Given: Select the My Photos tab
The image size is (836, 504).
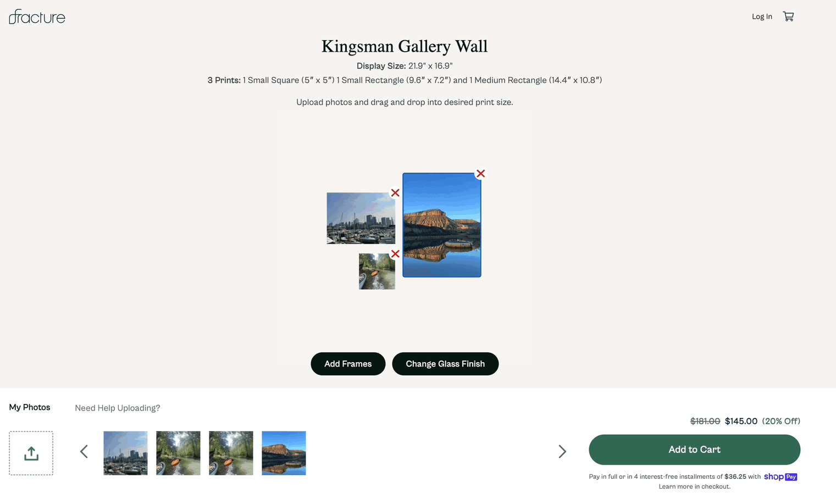Looking at the screenshot, I should tap(30, 407).
